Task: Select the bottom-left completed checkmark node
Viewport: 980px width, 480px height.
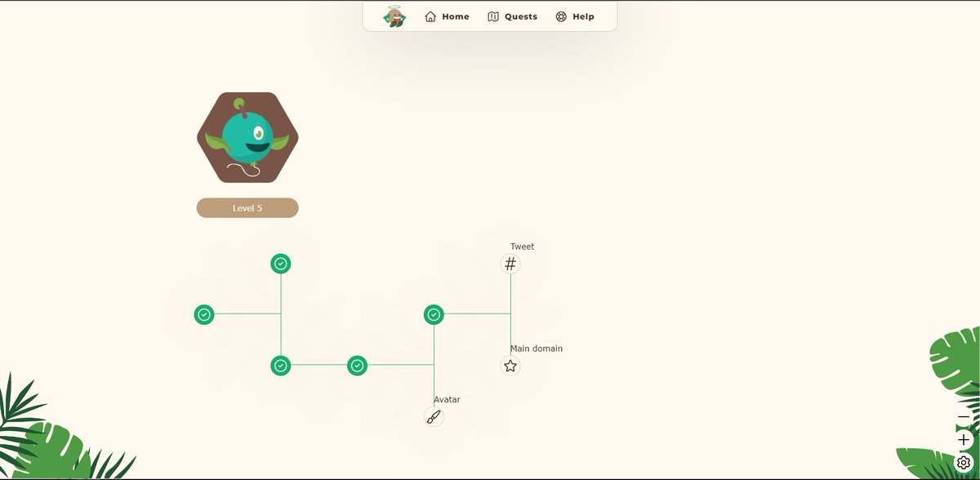Action: coord(281,366)
